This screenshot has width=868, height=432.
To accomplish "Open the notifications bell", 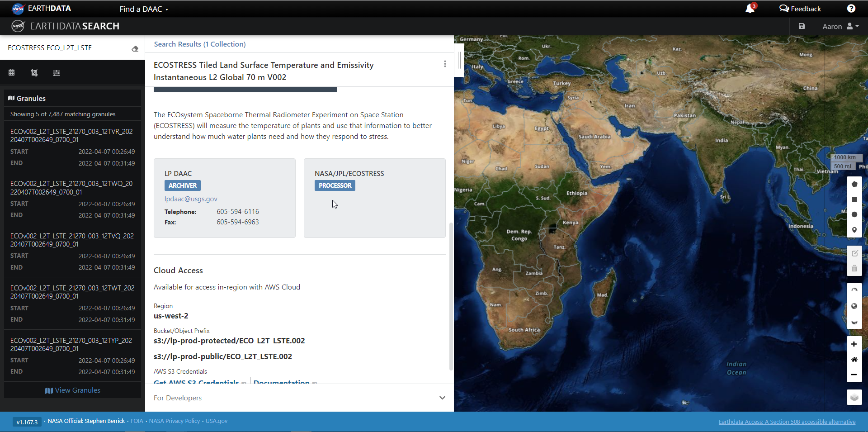I will (x=750, y=9).
